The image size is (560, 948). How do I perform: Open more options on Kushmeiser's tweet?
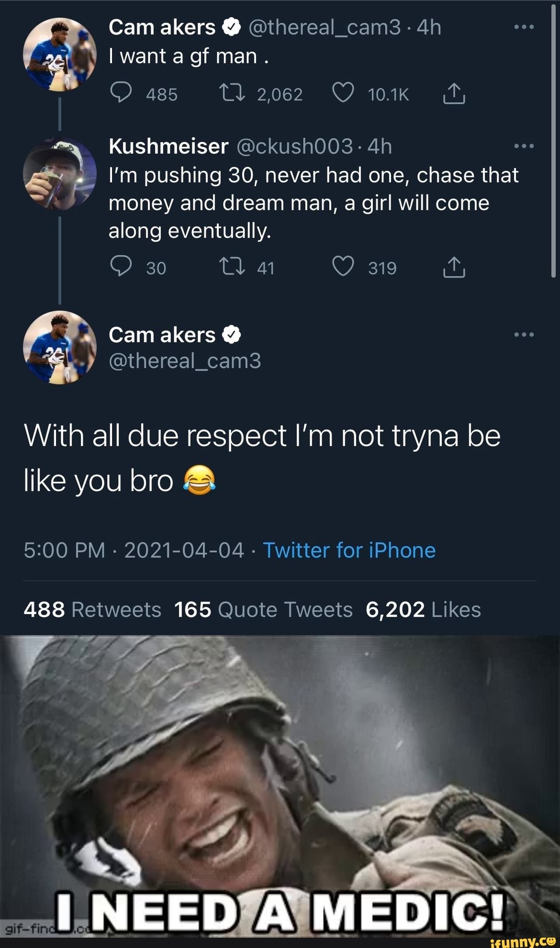point(524,146)
